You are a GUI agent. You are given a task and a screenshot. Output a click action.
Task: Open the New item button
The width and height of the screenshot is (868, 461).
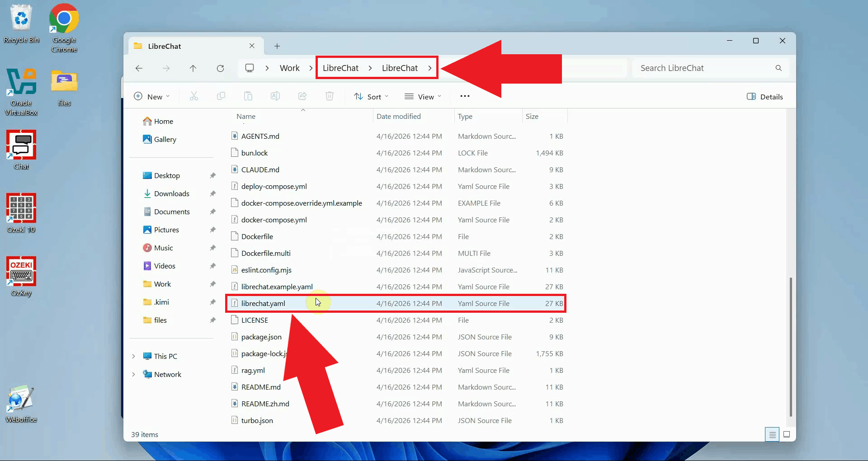tap(152, 97)
